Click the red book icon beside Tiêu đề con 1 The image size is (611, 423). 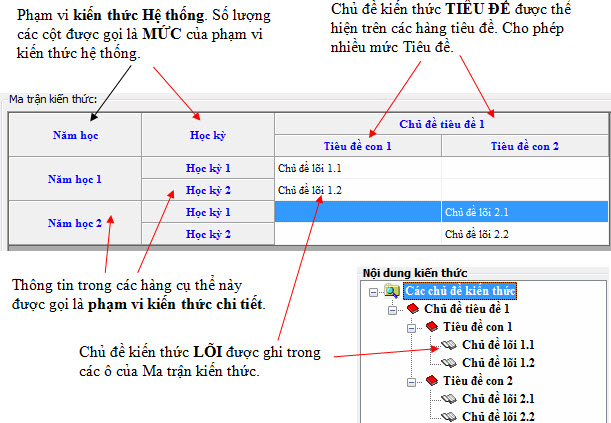(432, 326)
